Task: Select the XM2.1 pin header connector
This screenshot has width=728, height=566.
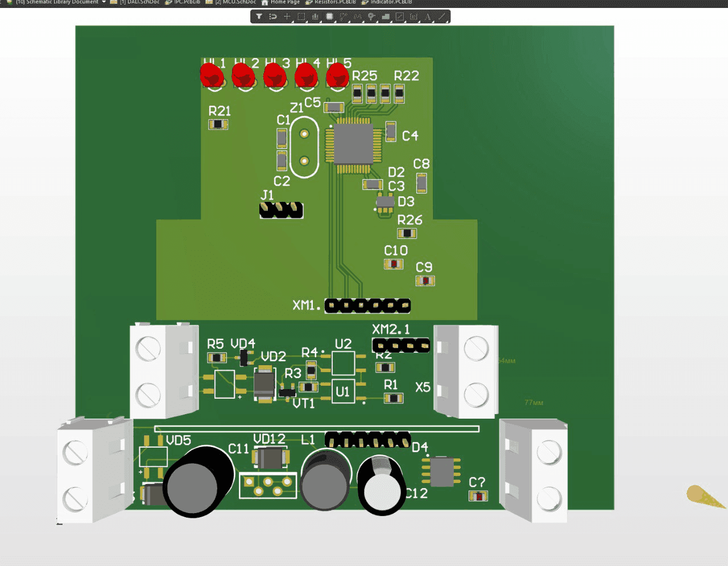Action: pos(401,345)
